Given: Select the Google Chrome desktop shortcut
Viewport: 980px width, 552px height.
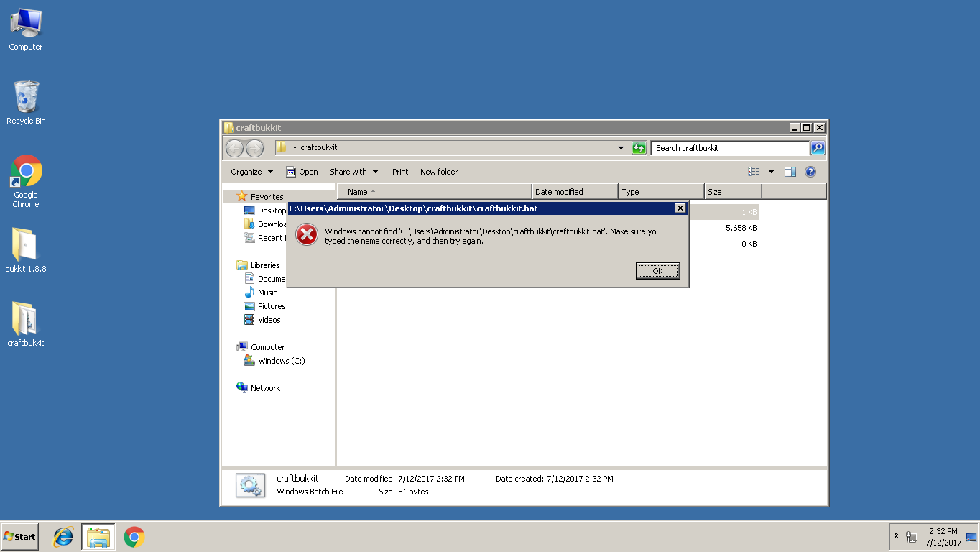Looking at the screenshot, I should coord(26,182).
